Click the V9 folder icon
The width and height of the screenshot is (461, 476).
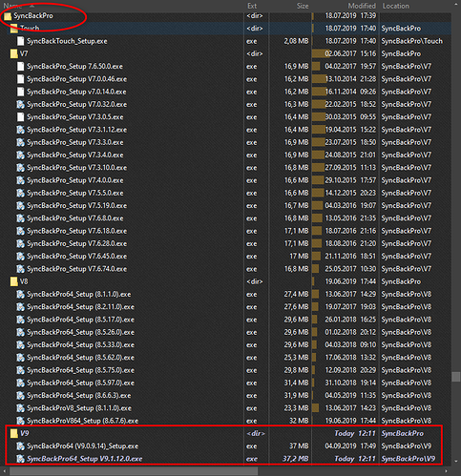click(x=14, y=434)
